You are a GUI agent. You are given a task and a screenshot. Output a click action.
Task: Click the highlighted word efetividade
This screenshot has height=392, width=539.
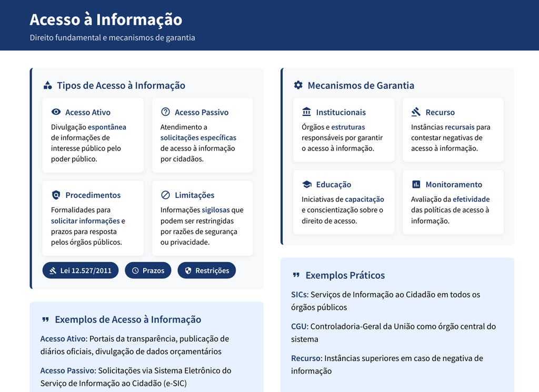coord(471,199)
